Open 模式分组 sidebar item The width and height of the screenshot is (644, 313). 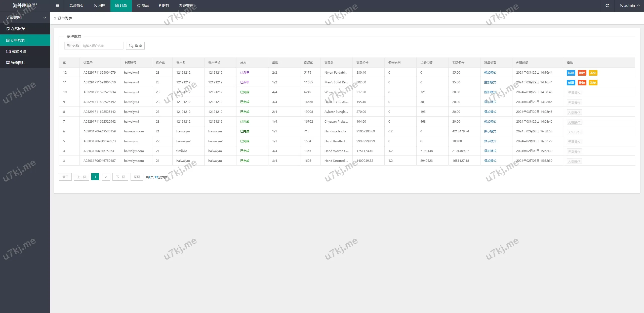tap(19, 51)
